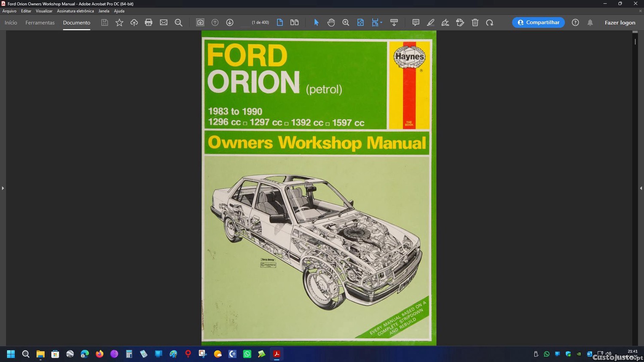This screenshot has width=644, height=362.
Task: Print the document using the printer icon
Action: (149, 22)
